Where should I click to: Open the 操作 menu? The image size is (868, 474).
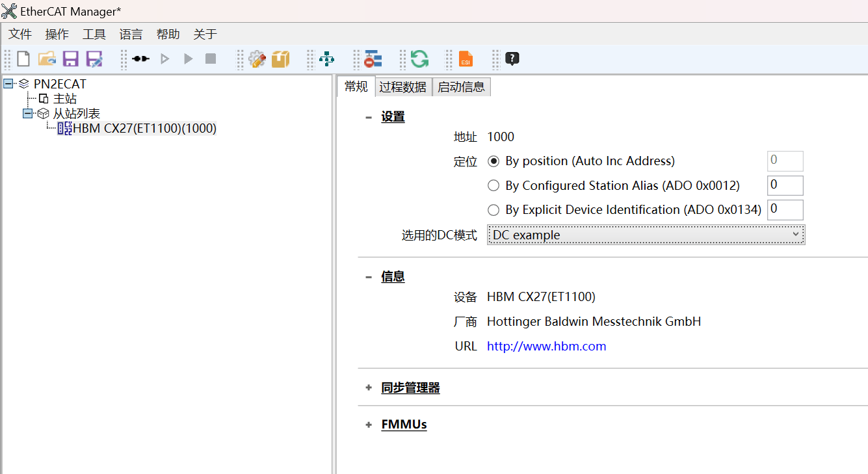57,34
